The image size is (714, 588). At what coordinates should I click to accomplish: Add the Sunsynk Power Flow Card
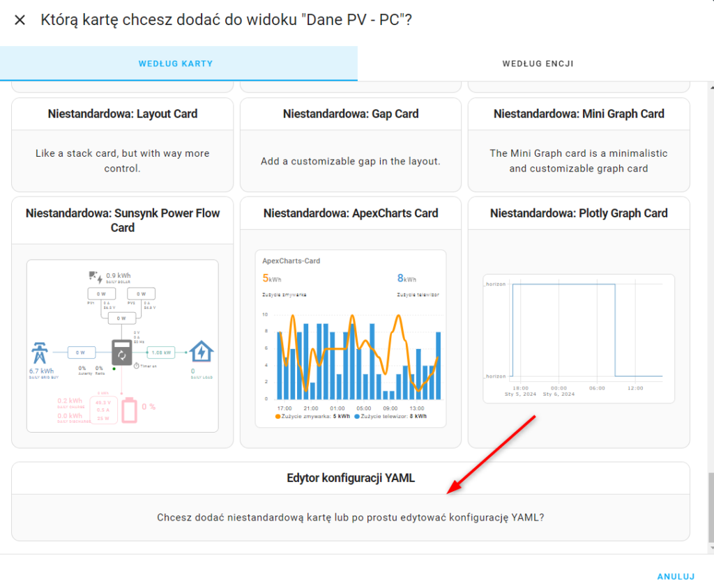[122, 220]
